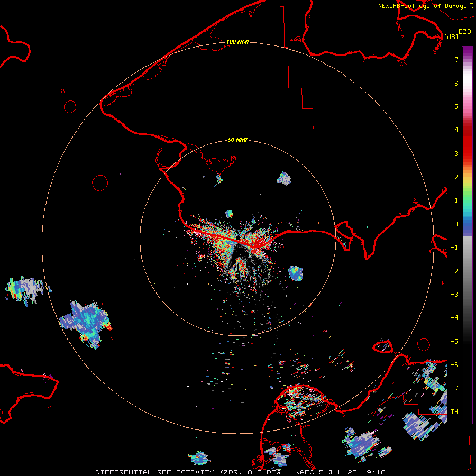Click the "0" value on the scale

click(456, 224)
